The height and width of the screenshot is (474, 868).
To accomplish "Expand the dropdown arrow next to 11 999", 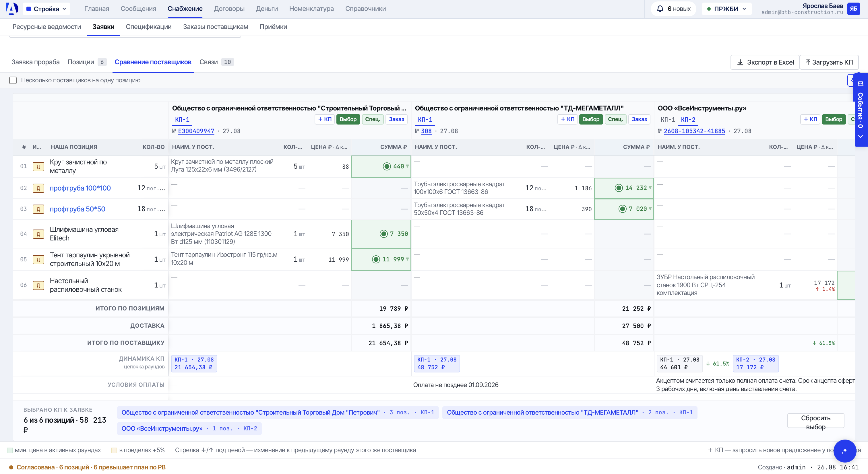I will (407, 259).
